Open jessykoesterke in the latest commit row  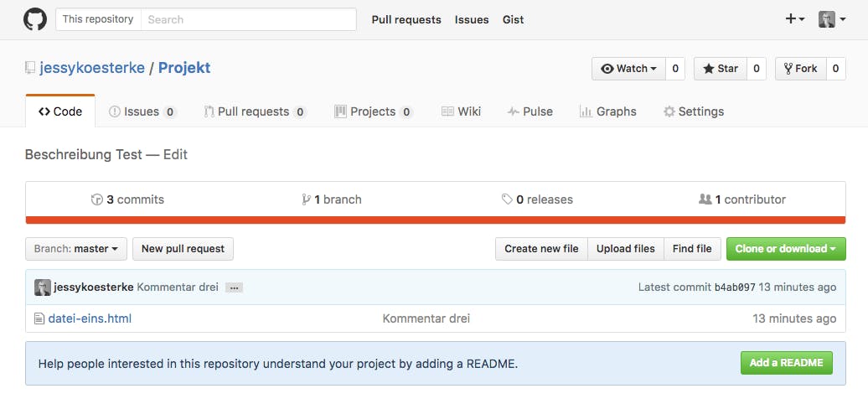[94, 287]
